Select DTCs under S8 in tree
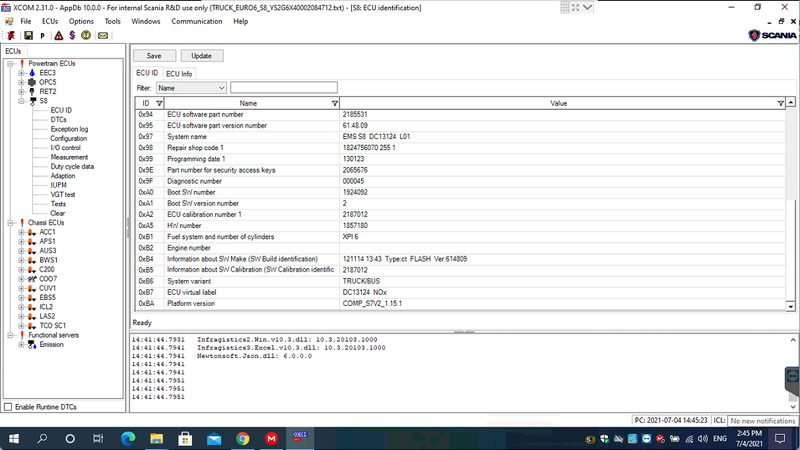This screenshot has width=800, height=450. 58,120
